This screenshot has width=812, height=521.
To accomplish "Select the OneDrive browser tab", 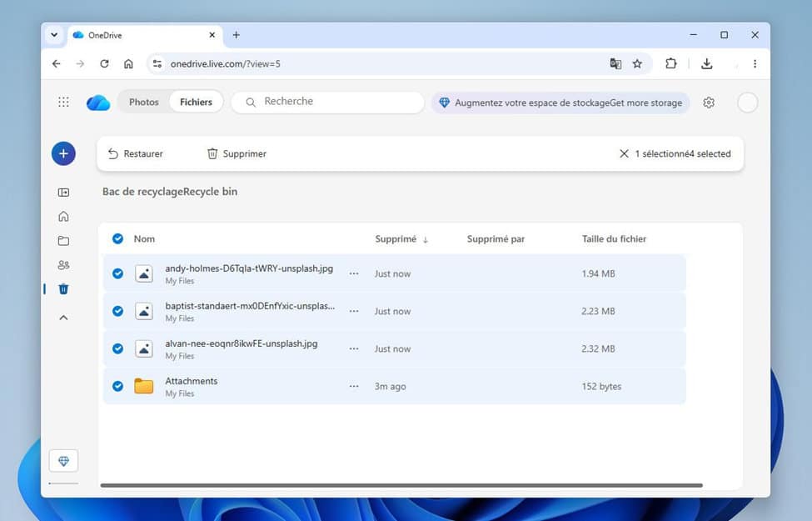I will [145, 35].
